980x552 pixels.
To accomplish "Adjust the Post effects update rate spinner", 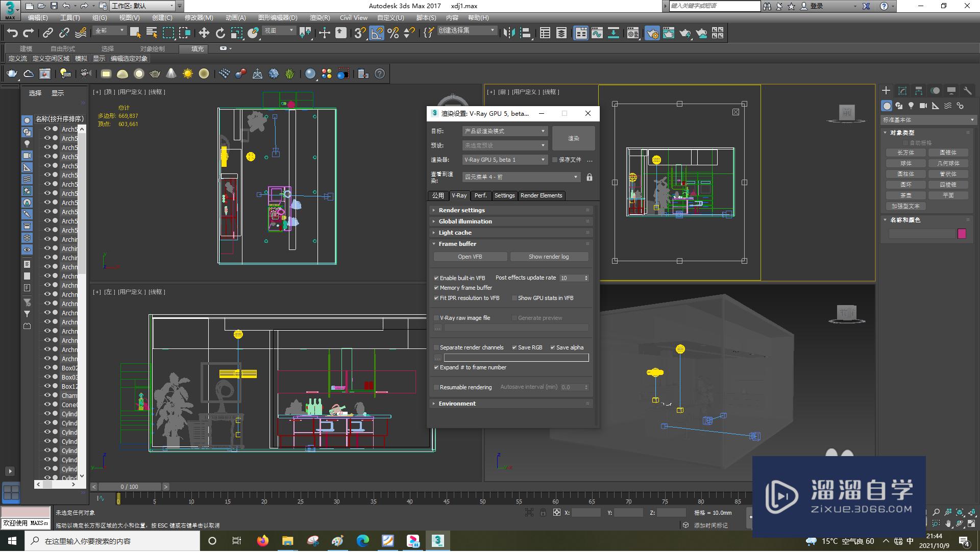I will click(x=586, y=278).
